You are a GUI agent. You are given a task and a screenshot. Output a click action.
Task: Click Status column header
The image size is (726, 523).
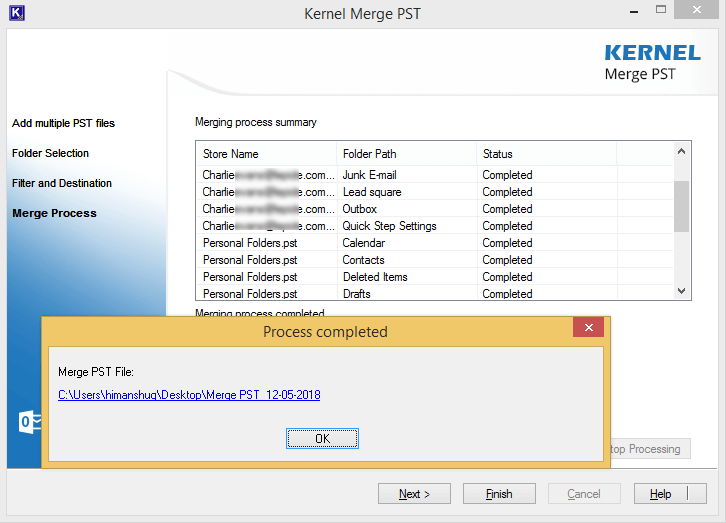(x=547, y=154)
